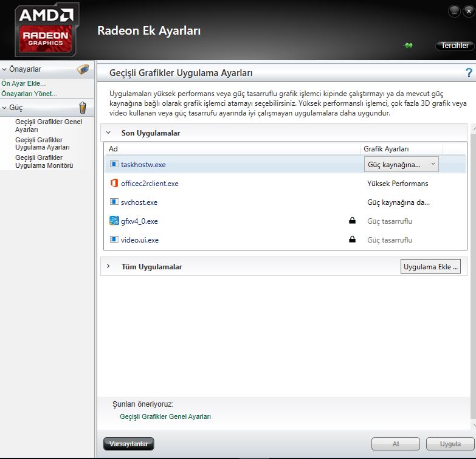Click the Önayarlar panel picture icon
Screen dimensions: 476x459
pyautogui.click(x=83, y=69)
